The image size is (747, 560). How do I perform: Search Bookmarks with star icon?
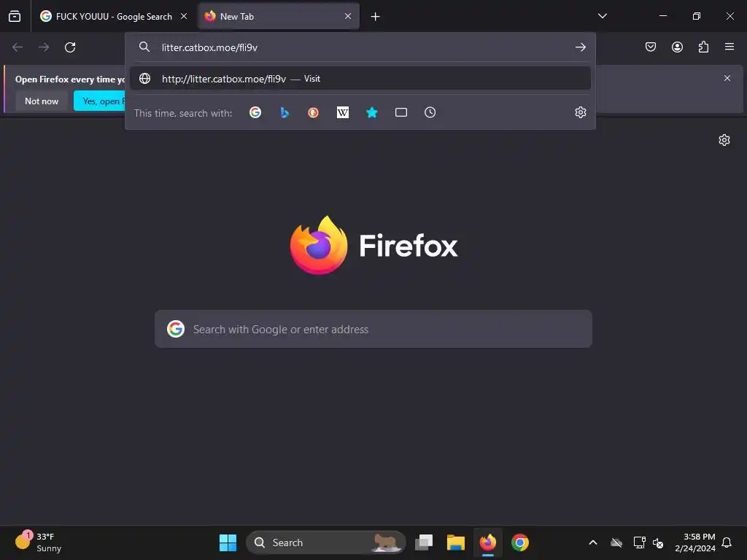click(x=372, y=112)
